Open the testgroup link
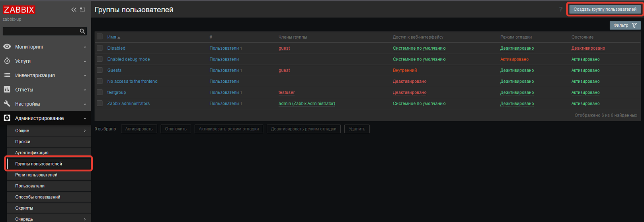 point(117,93)
